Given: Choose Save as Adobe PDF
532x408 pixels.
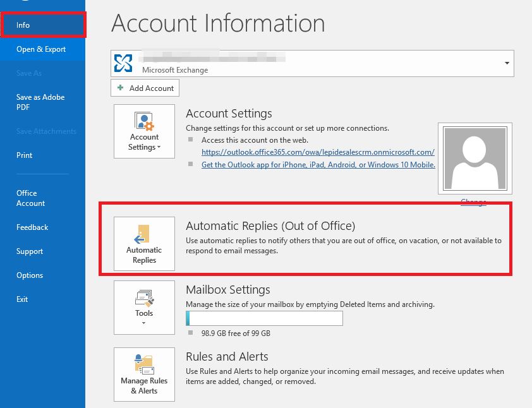Looking at the screenshot, I should click(43, 102).
